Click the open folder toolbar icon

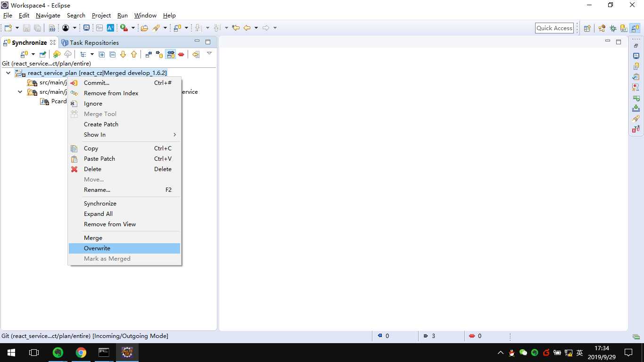point(144,28)
